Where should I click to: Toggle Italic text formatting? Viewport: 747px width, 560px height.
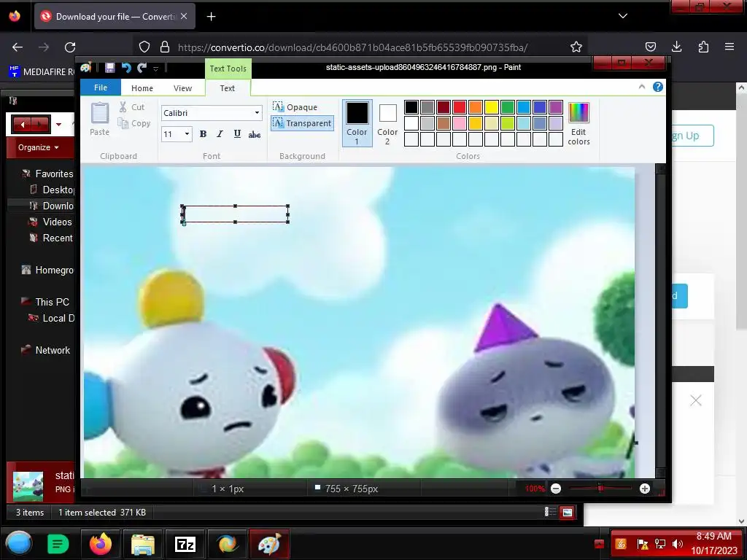tap(220, 134)
